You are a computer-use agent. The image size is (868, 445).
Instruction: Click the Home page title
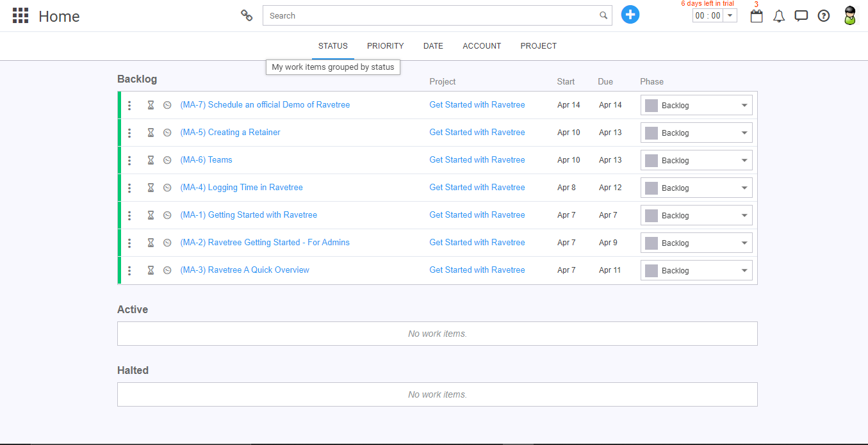(59, 16)
